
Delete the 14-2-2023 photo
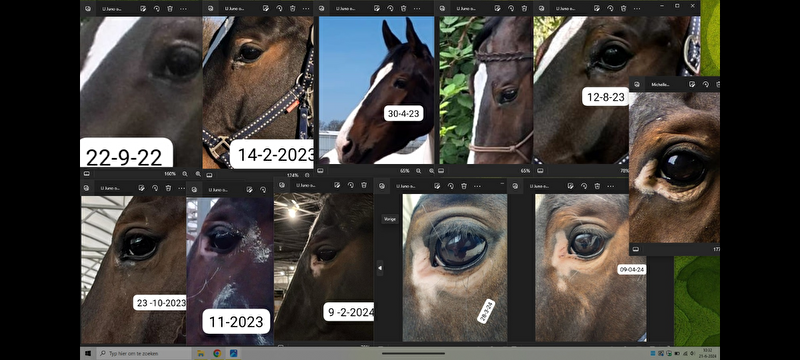[x=292, y=9]
